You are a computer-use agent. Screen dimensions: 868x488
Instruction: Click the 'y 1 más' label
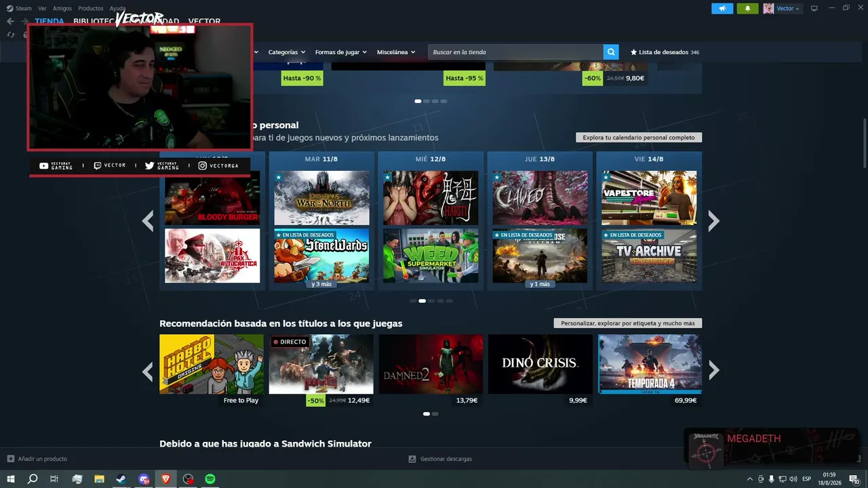(x=540, y=284)
